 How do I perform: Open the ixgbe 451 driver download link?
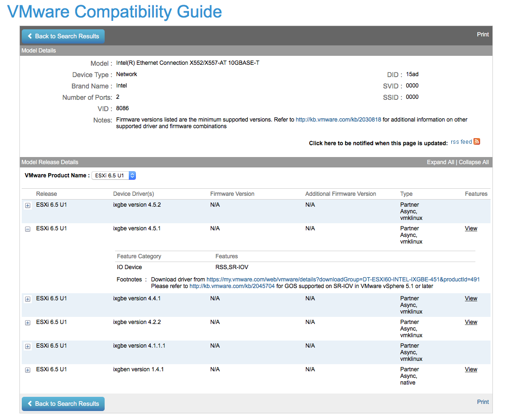coord(343,279)
